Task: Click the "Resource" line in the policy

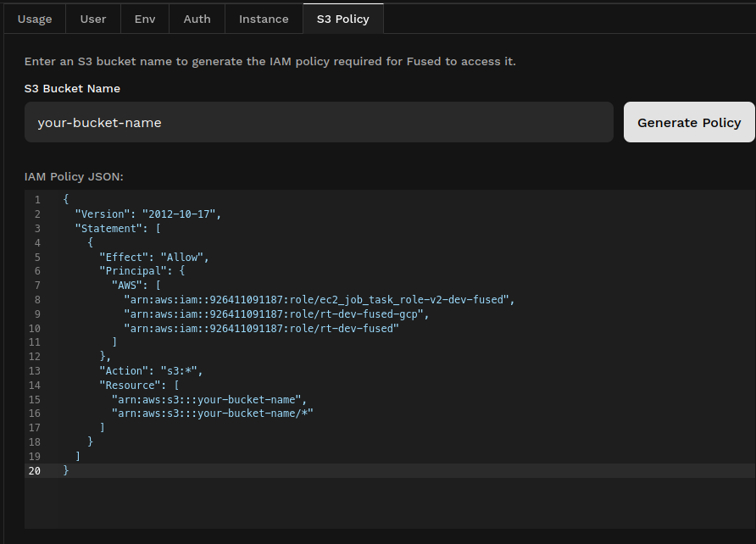Action: click(138, 386)
